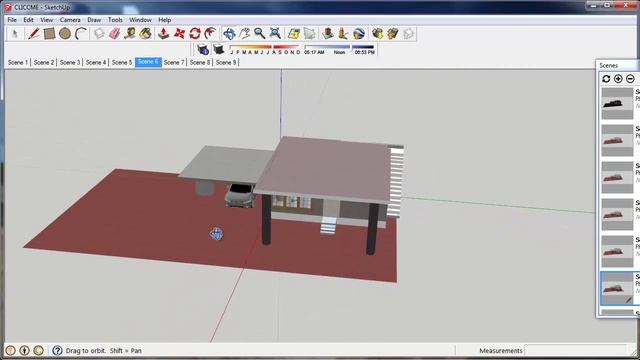
Task: Click the Zoom Extents icon
Action: (x=276, y=34)
